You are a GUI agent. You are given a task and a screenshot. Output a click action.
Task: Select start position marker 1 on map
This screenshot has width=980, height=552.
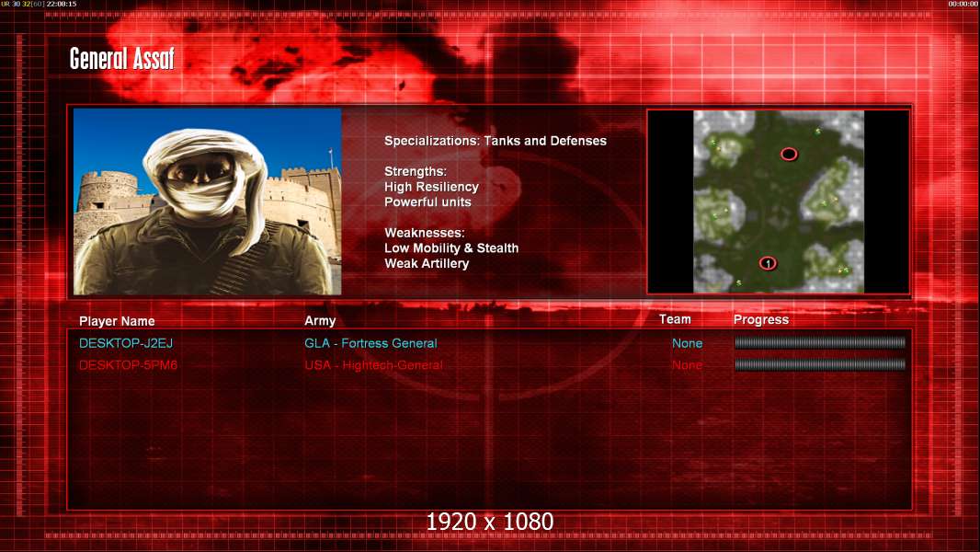[x=768, y=264]
